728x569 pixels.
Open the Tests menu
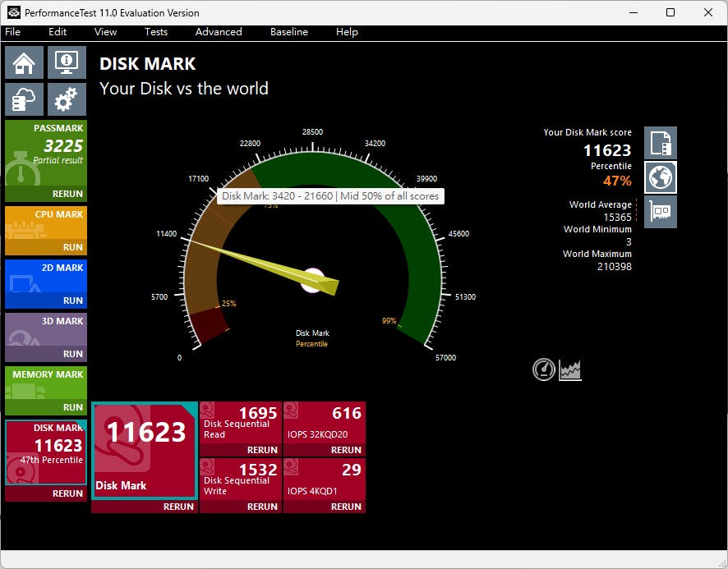click(156, 32)
